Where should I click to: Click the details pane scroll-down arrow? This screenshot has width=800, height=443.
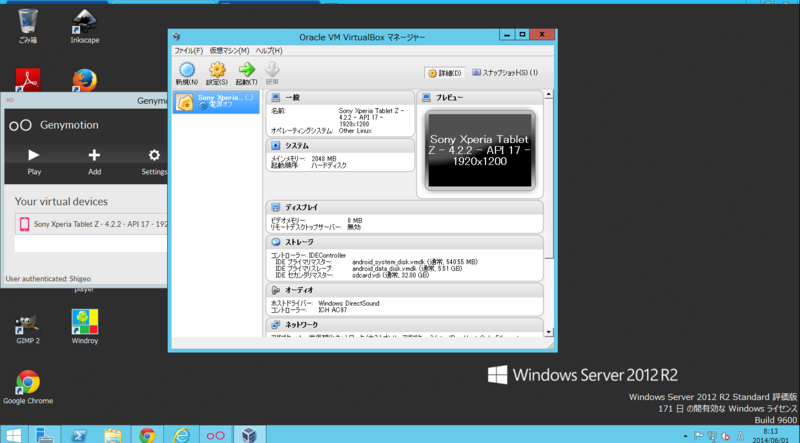click(x=549, y=332)
